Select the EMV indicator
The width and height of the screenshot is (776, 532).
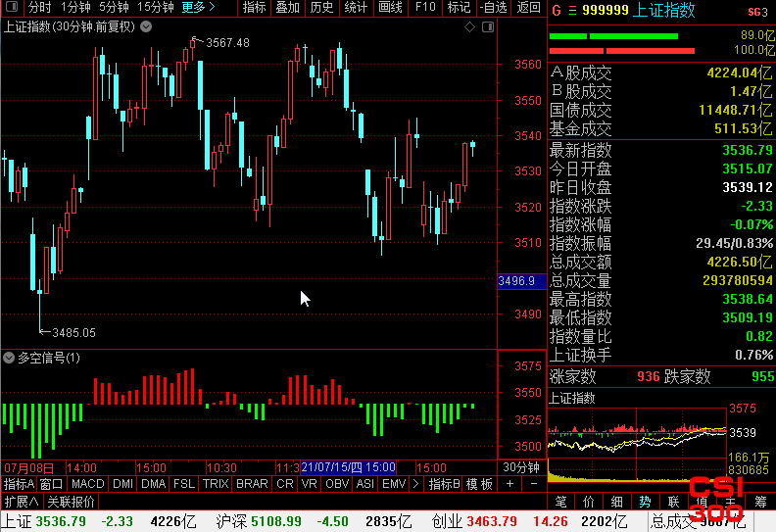coord(394,483)
